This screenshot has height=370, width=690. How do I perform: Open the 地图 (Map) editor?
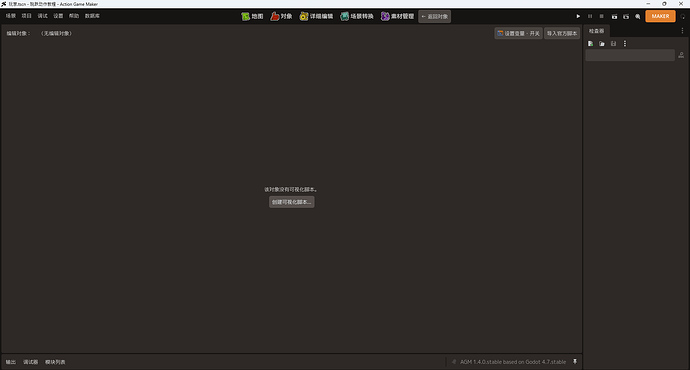(252, 16)
